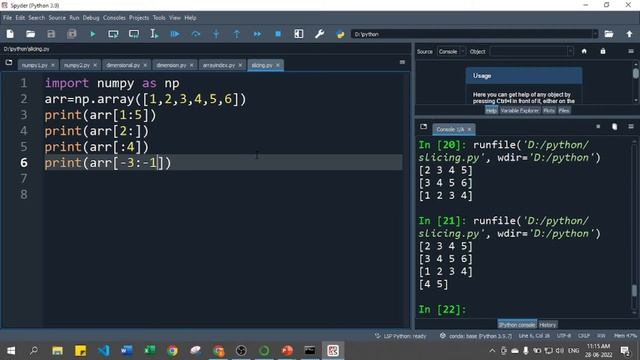Interrupt the kernel in console pane
This screenshot has height=360, width=640.
click(598, 127)
